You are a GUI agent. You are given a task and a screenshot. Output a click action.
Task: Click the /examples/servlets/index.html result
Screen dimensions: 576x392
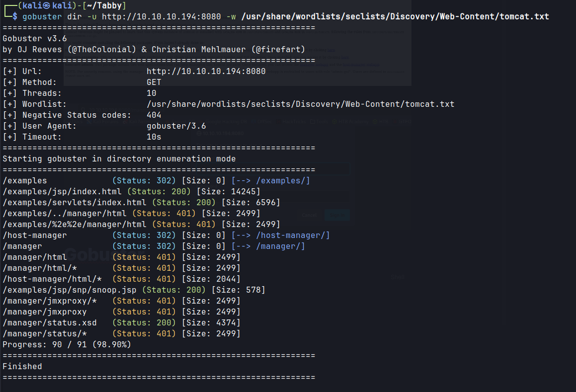click(x=74, y=203)
